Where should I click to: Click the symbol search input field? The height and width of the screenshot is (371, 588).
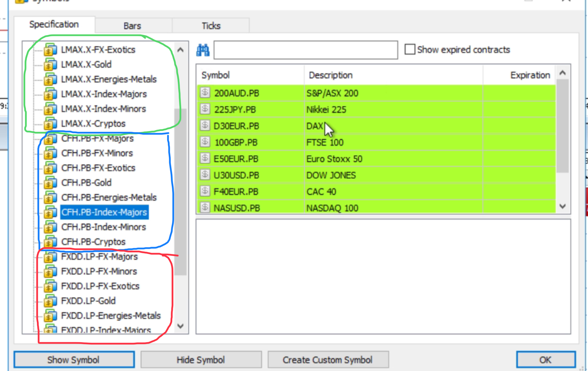pos(306,50)
